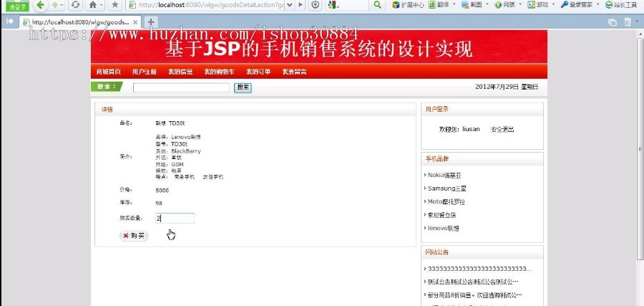644x306 pixels.
Task: Go back with the green back arrow
Action: pos(40,5)
